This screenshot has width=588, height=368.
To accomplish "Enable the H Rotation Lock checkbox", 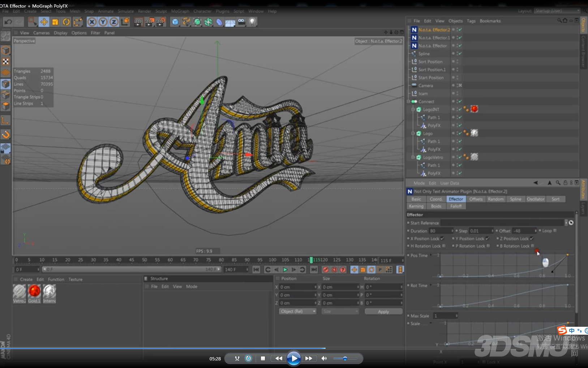I will click(x=444, y=246).
